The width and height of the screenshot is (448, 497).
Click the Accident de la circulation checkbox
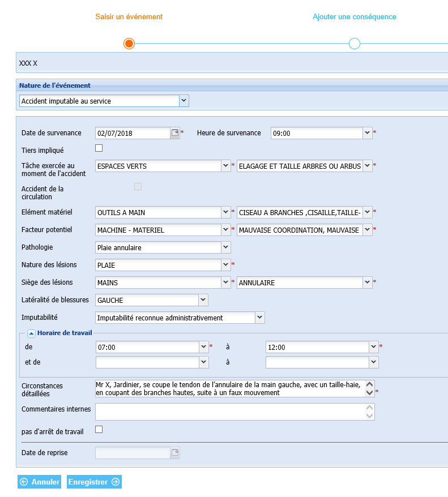coord(138,187)
